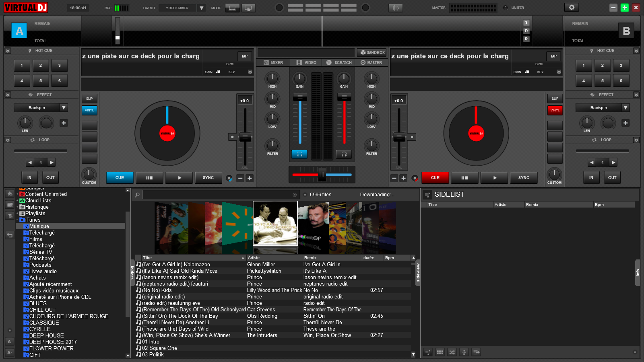Click the add virtual folder icon
Image resolution: width=644 pixels, height=362 pixels.
10,205
